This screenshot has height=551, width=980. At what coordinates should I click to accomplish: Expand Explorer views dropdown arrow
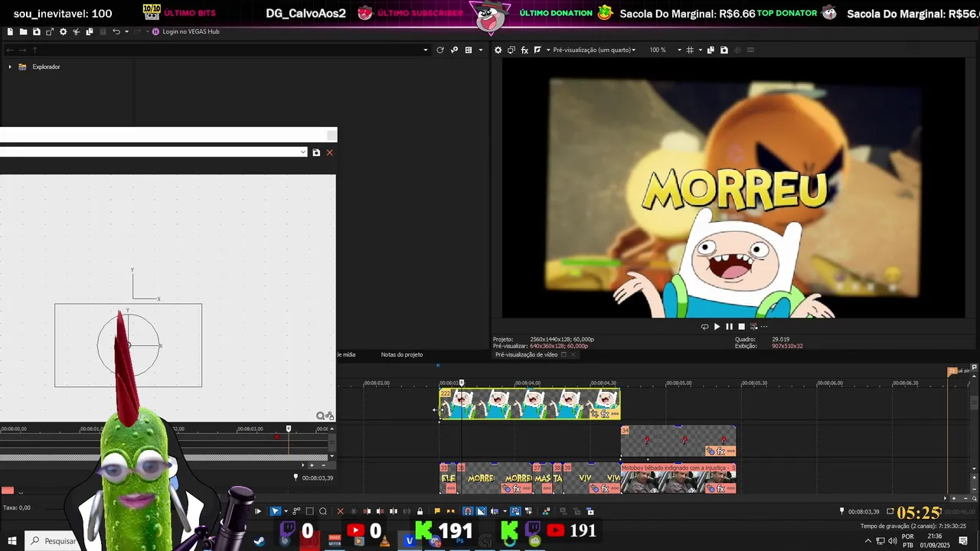(480, 50)
